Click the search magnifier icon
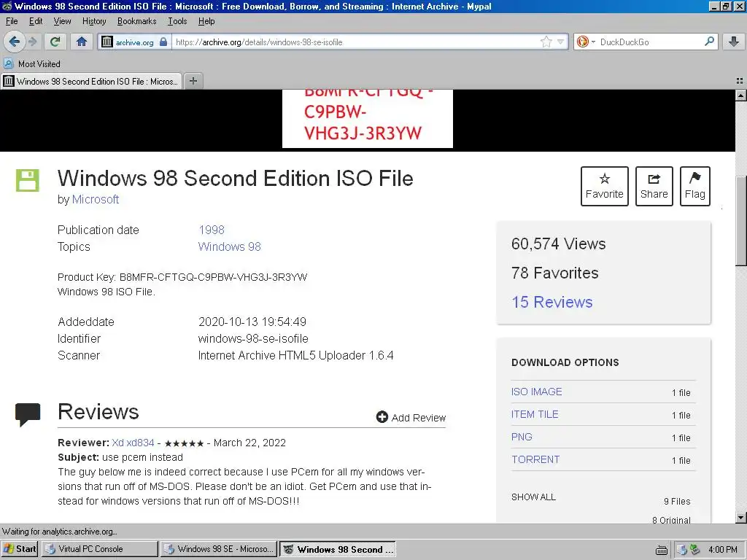The height and width of the screenshot is (560, 747). tap(709, 42)
